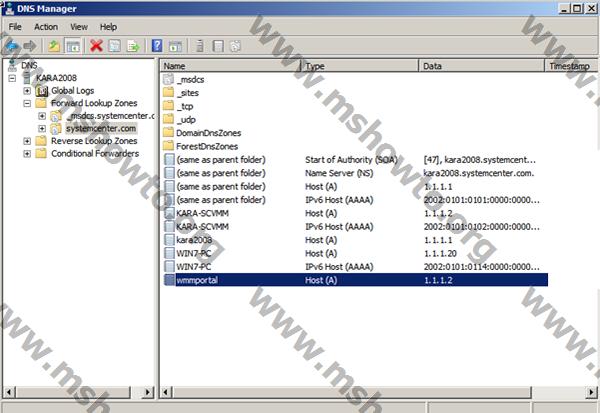Expand the systemcenter.com zone node
Viewport: 600px width, 413px height.
point(42,128)
